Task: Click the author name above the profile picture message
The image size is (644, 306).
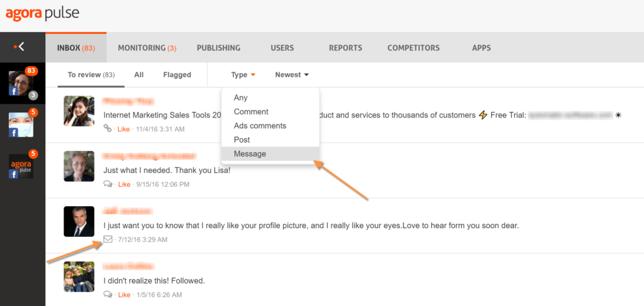Action: pos(128,211)
